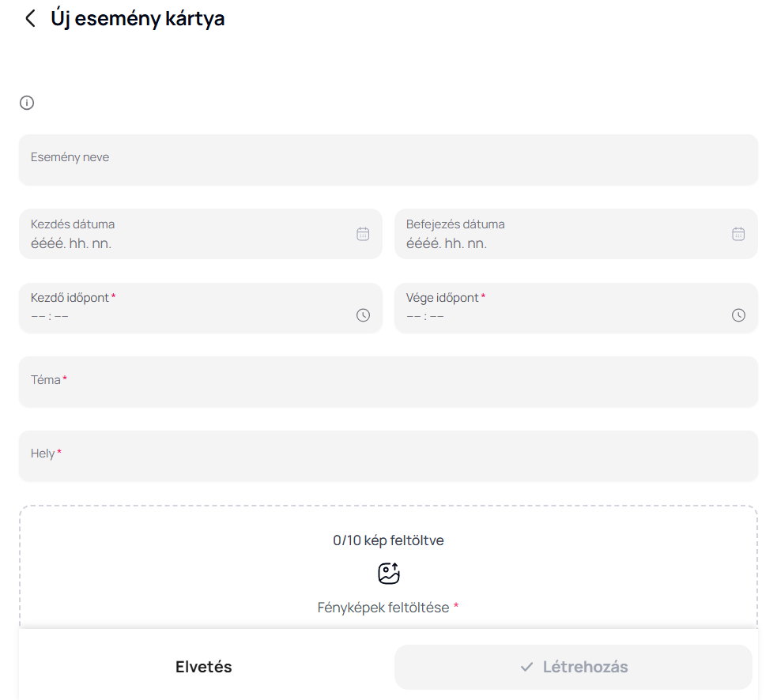Click the Új esemény kártya page title
This screenshot has height=700, width=777.
138,19
